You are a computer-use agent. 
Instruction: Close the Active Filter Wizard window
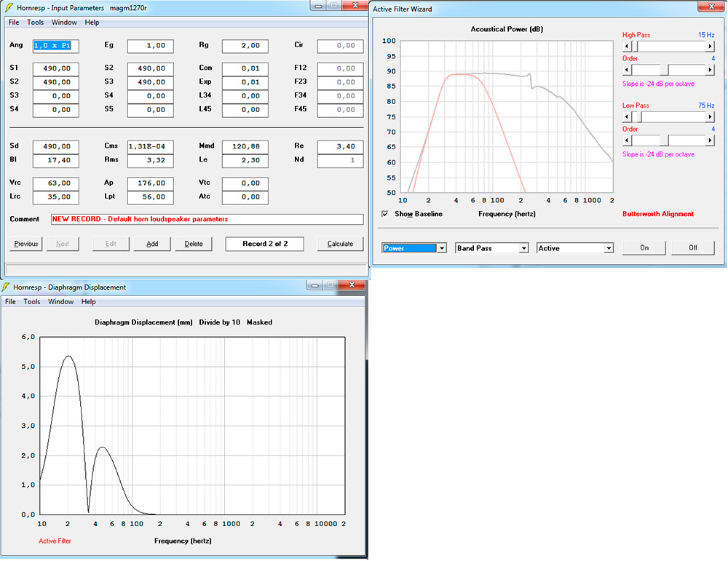tap(711, 7)
